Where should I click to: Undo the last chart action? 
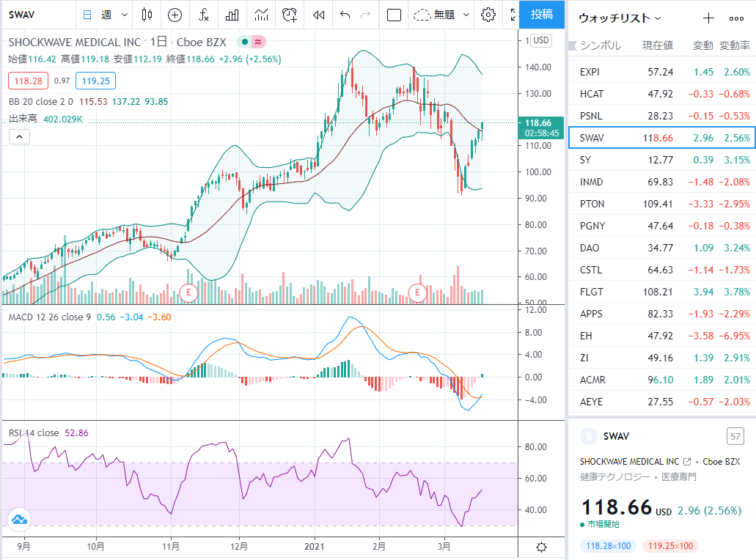[345, 15]
